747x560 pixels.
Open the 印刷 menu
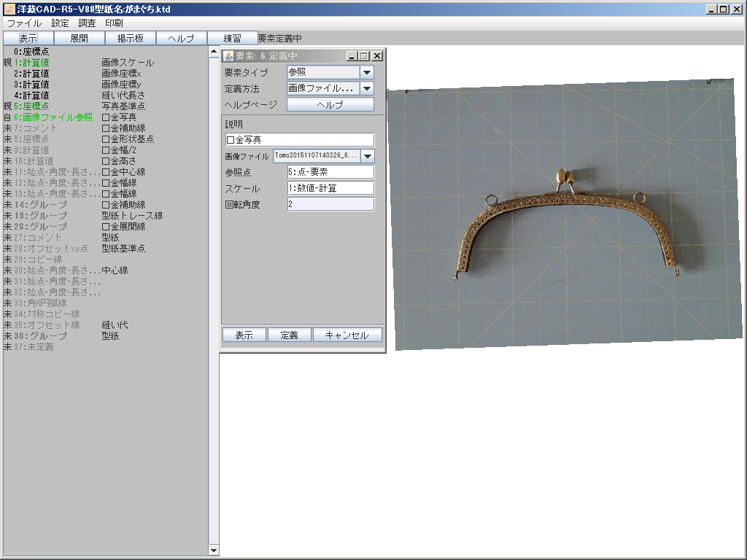tap(114, 23)
